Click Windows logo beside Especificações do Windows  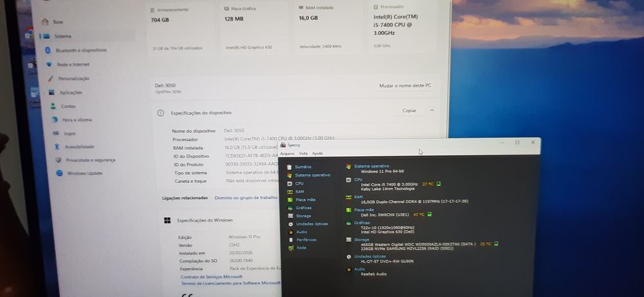tap(167, 220)
